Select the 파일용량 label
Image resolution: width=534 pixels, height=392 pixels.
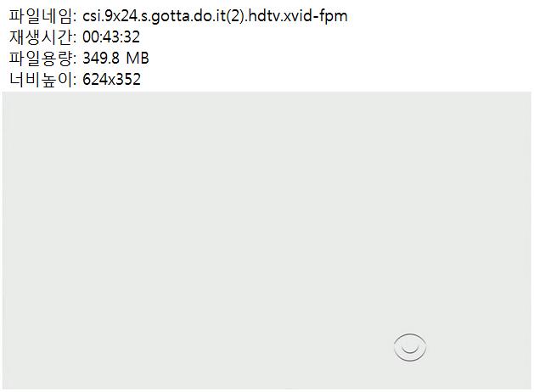coord(41,59)
